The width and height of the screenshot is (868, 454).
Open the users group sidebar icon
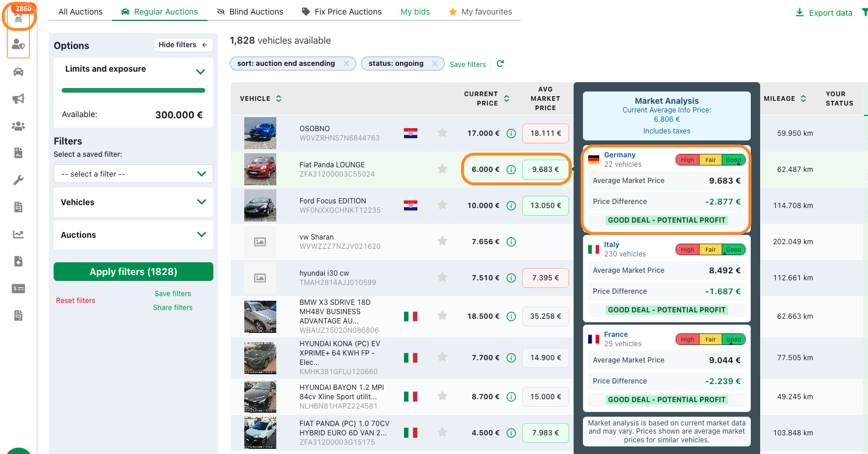coord(18,126)
